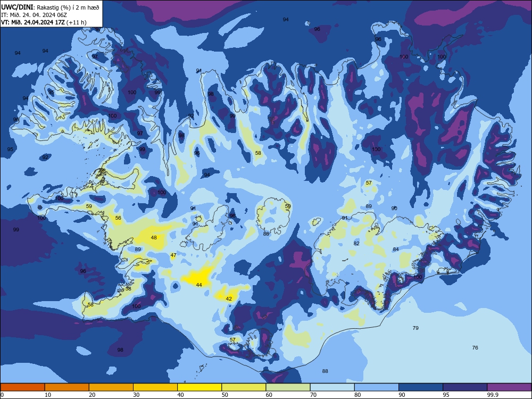This screenshot has width=532, height=399.
Task: Click the offshore humidity value '79'
Action: pos(415,328)
